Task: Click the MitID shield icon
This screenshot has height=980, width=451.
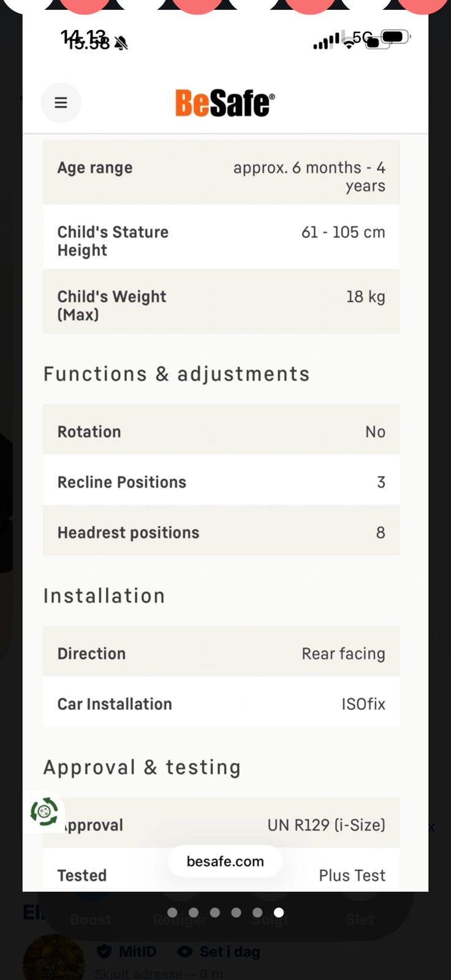Action: [x=104, y=951]
